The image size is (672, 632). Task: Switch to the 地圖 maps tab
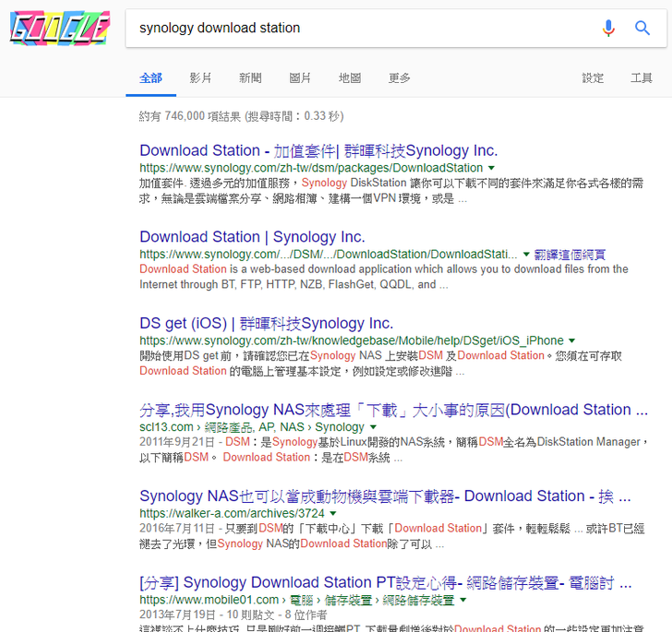point(350,78)
